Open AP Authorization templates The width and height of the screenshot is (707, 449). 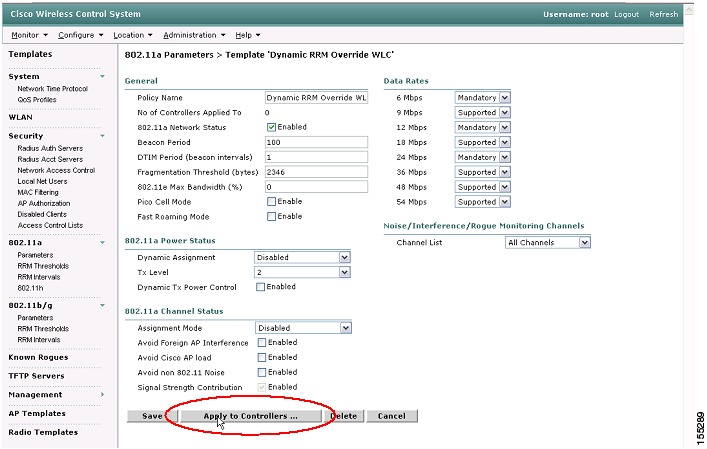44,203
